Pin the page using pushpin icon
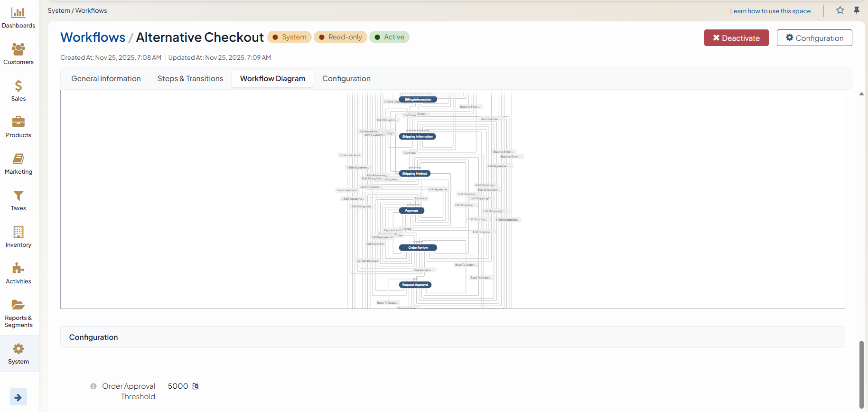 pos(857,10)
